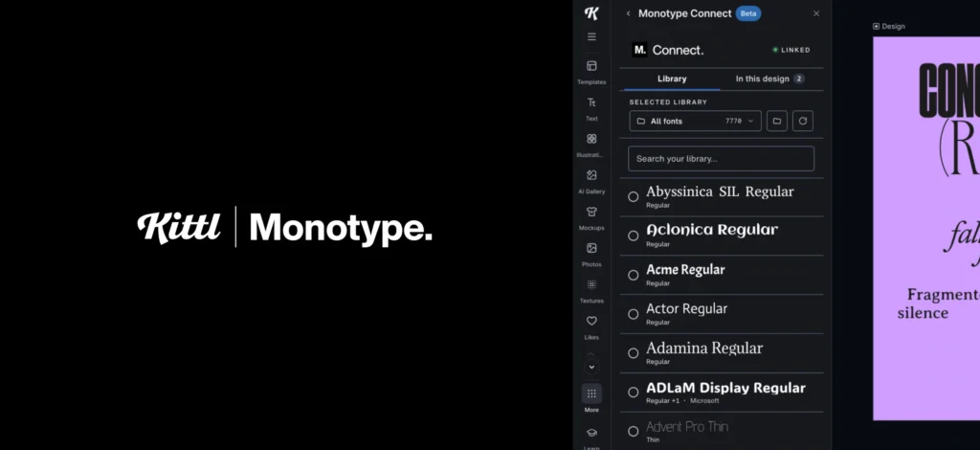Viewport: 980px width, 450px height.
Task: Select Actor Regular radio button
Action: (x=634, y=314)
